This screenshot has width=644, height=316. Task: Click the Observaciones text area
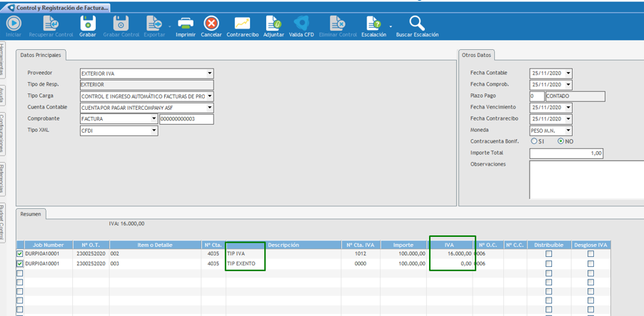click(x=585, y=179)
